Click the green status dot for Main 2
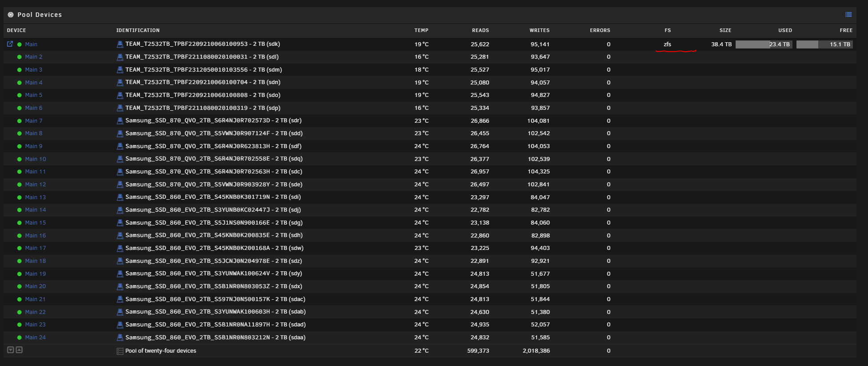 click(19, 57)
